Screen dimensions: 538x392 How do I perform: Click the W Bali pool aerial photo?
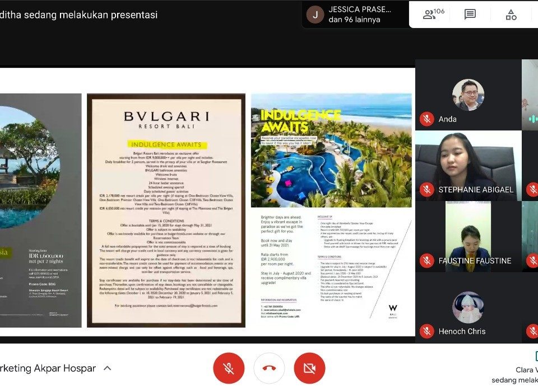(x=331, y=150)
